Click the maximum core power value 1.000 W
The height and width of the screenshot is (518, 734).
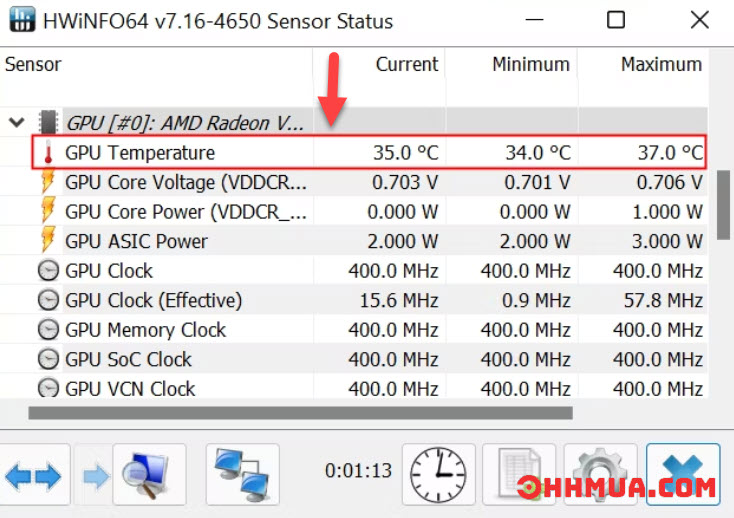668,212
